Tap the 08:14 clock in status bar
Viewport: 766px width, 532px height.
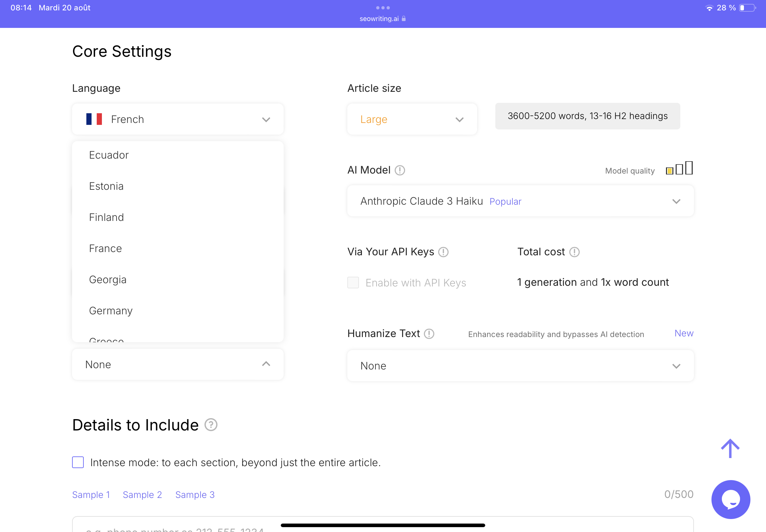21,8
